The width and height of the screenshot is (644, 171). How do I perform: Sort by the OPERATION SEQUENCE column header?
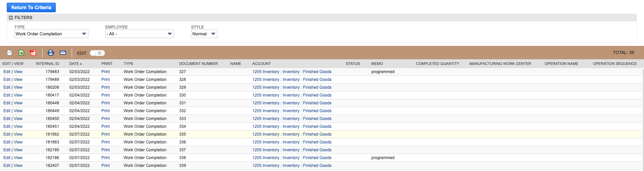pos(615,64)
